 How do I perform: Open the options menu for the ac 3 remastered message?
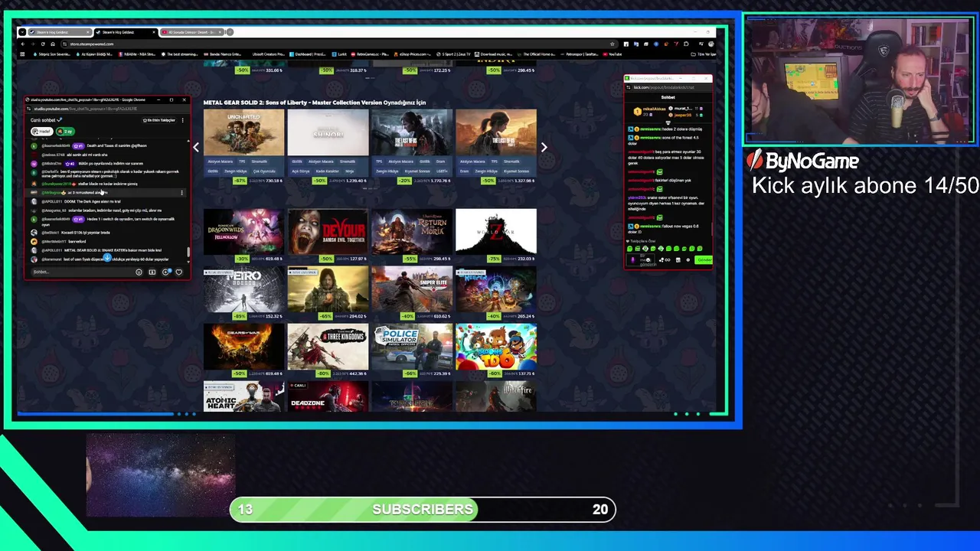[x=181, y=193]
